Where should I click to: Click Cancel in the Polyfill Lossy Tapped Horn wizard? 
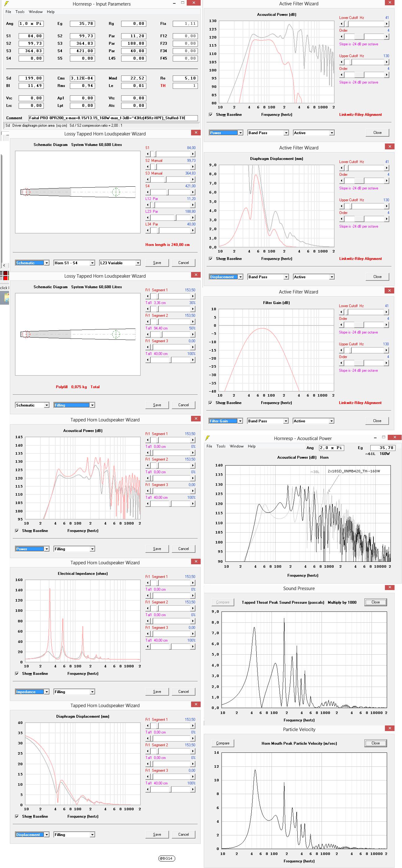click(x=183, y=405)
